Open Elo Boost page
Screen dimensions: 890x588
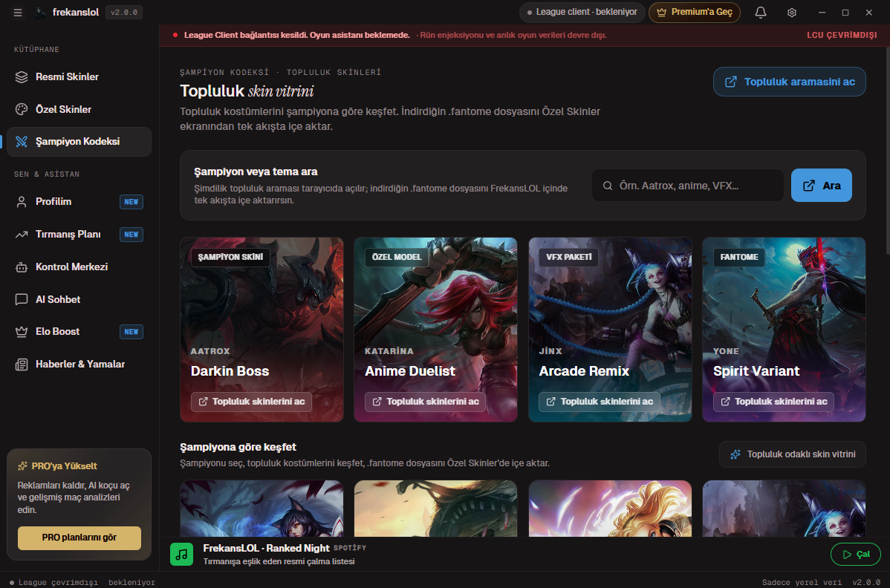point(79,332)
